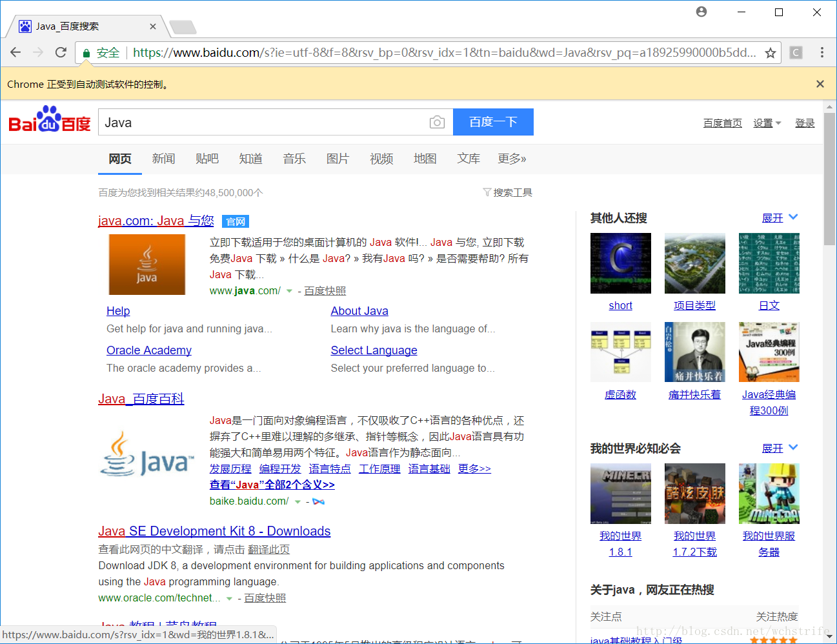Image resolution: width=837 pixels, height=644 pixels.
Task: Click the 百度快照 link after www.java.com
Action: pyautogui.click(x=325, y=291)
